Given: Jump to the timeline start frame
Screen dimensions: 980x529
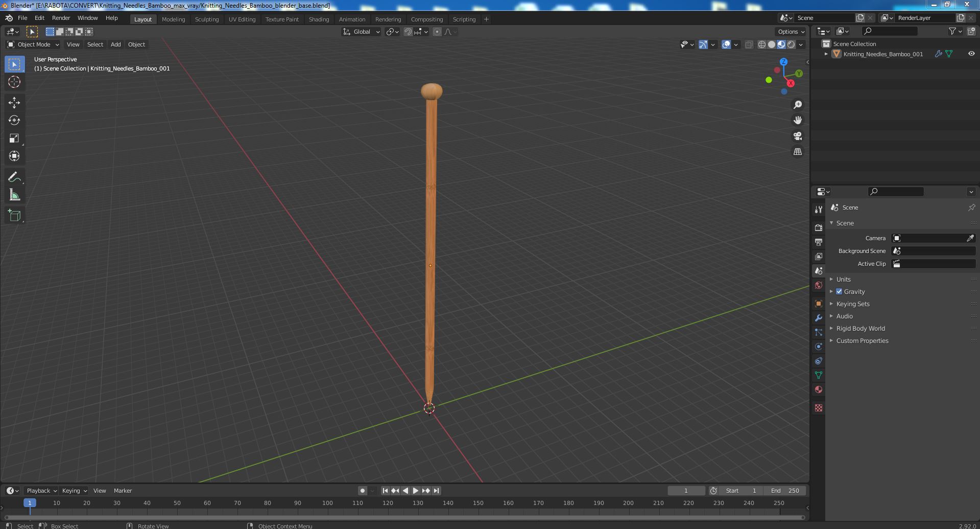Looking at the screenshot, I should 385,491.
